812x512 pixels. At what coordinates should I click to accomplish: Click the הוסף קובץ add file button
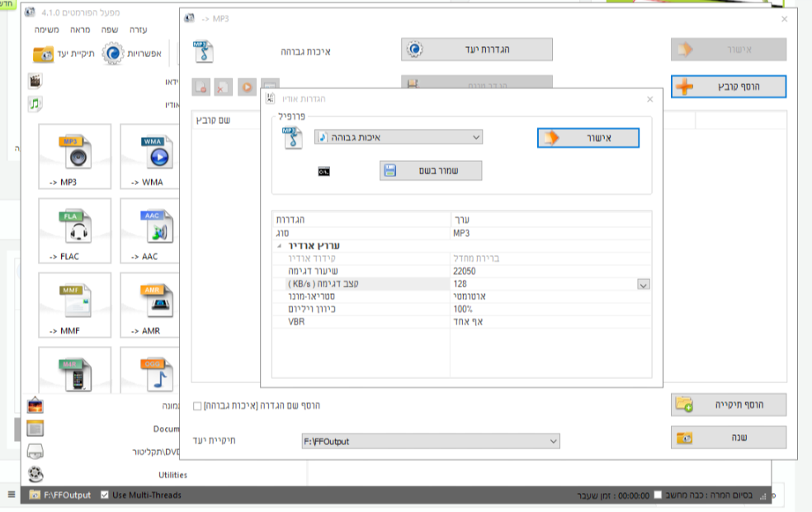pyautogui.click(x=729, y=87)
